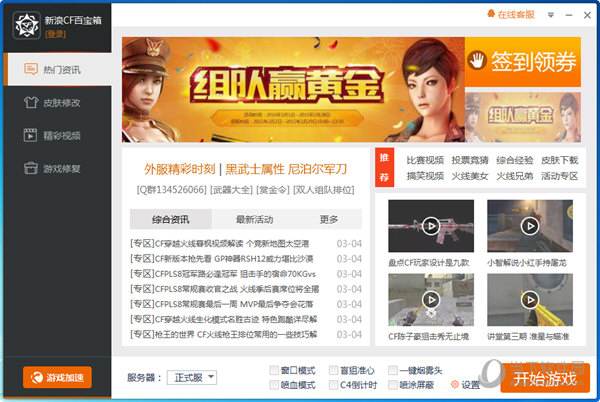
Task: Open news item CF穿越火线蓉枫视频解读
Action: [220, 244]
